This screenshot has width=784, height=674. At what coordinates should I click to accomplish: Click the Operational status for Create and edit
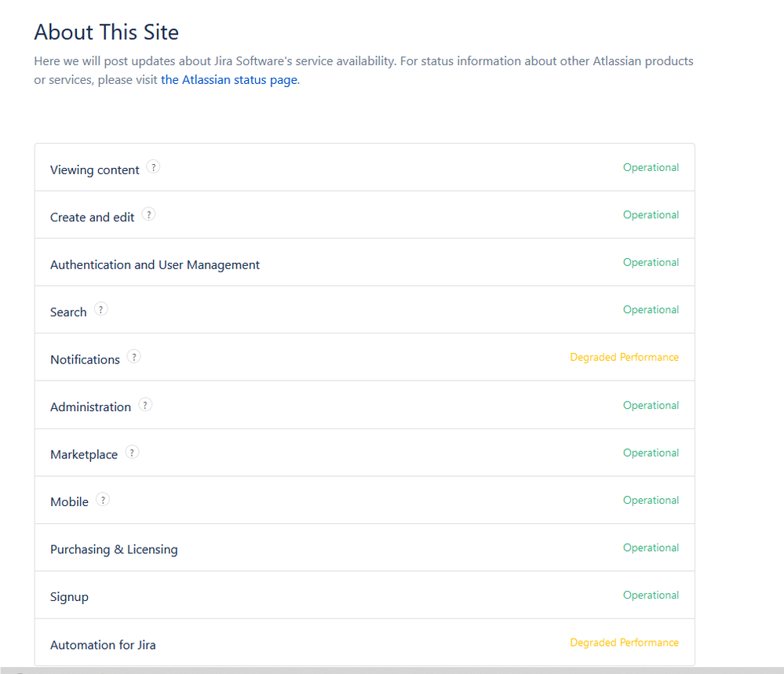pyautogui.click(x=651, y=215)
